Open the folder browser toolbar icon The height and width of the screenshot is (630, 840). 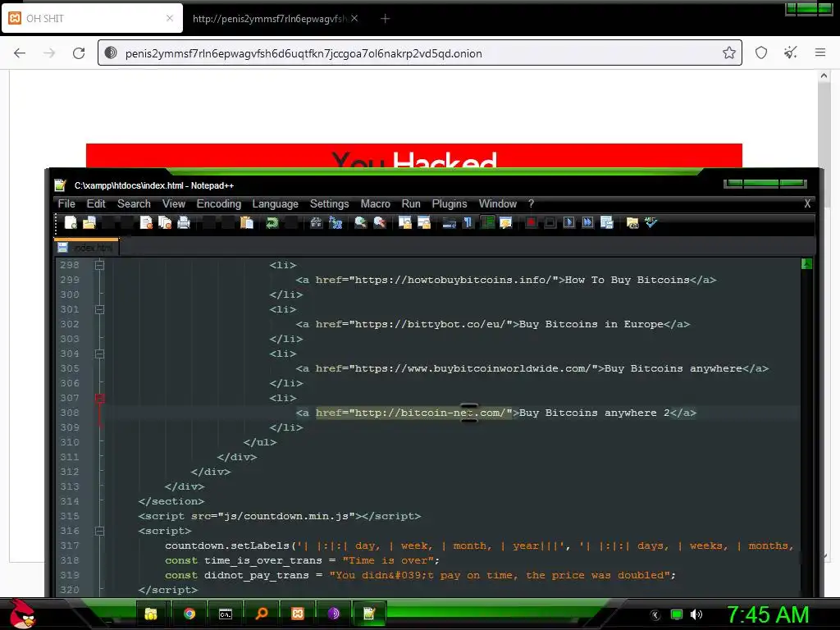point(632,222)
